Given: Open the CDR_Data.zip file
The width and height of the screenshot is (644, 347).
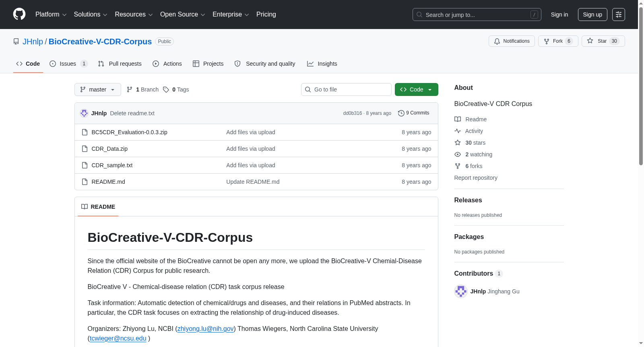Looking at the screenshot, I should tap(109, 149).
